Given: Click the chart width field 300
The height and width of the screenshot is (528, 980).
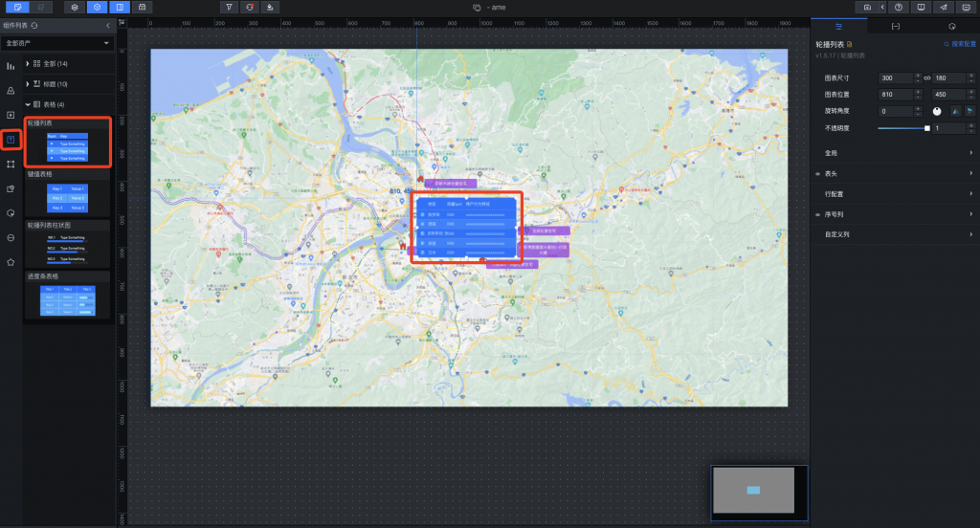Looking at the screenshot, I should pyautogui.click(x=896, y=78).
